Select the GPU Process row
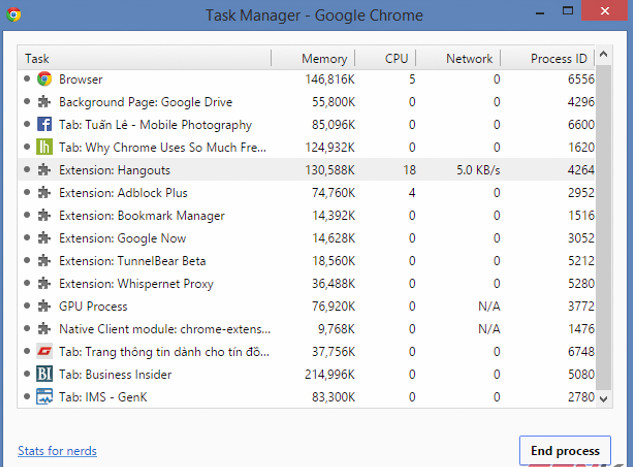This screenshot has width=633, height=467. pos(307,306)
